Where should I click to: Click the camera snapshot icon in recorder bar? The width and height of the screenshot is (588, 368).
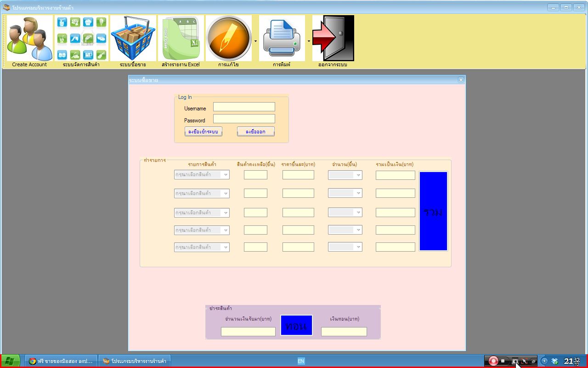click(515, 361)
